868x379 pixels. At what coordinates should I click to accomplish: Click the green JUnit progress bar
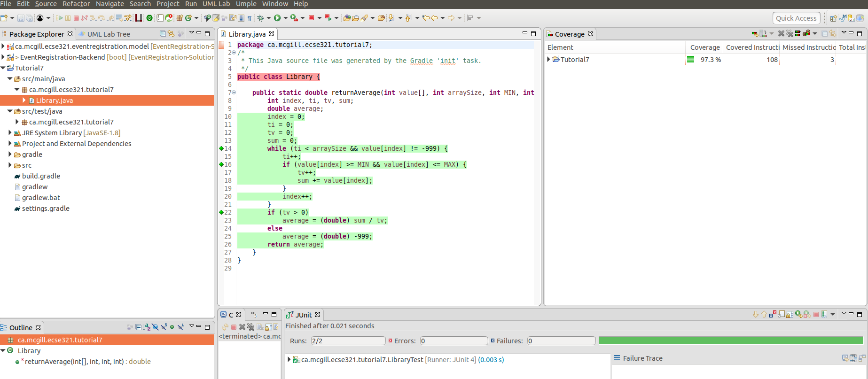pos(730,340)
